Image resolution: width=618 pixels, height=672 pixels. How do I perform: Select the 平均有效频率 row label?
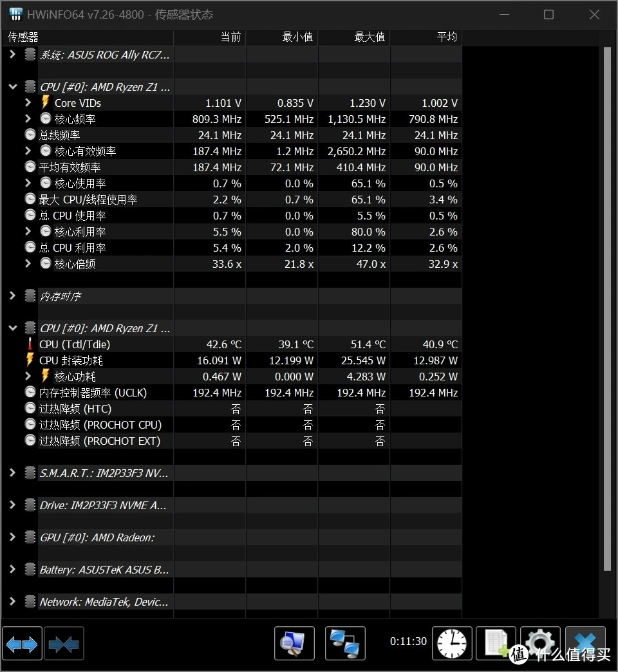70,167
